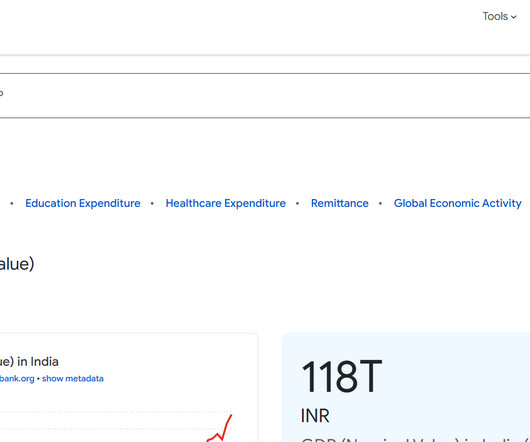The image size is (530, 442).
Task: Open the Tools dropdown menu
Action: coord(499,16)
